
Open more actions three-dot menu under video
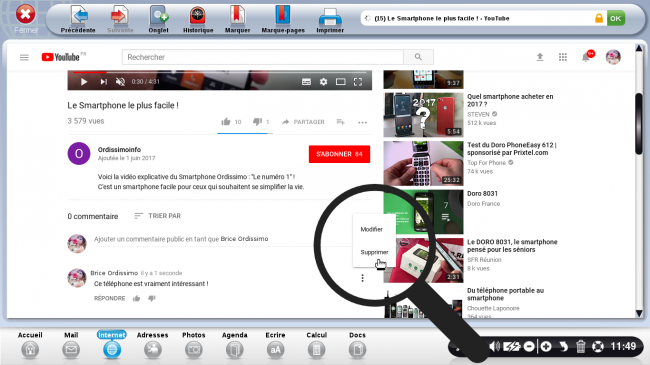362,122
